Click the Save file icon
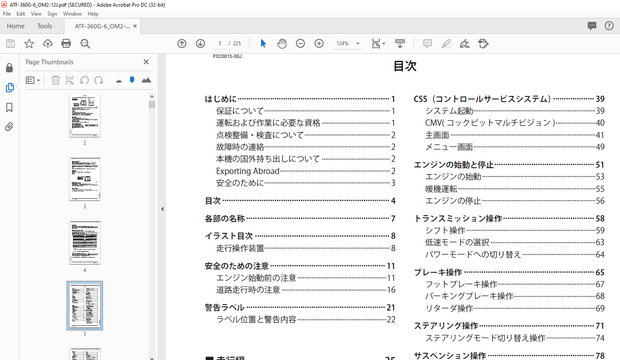The width and height of the screenshot is (620, 360). point(11,44)
